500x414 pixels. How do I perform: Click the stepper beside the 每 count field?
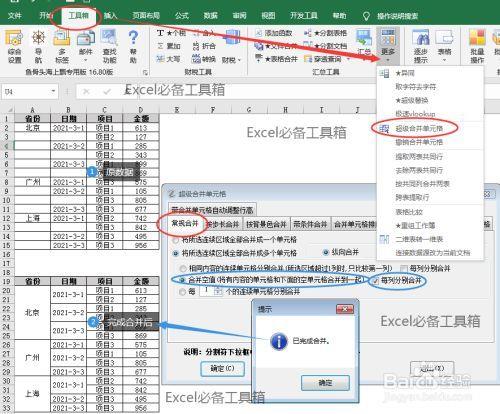218,291
